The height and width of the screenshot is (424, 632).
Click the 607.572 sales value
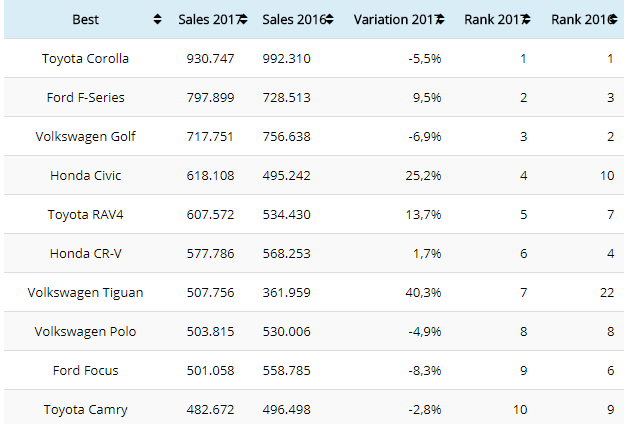point(210,214)
